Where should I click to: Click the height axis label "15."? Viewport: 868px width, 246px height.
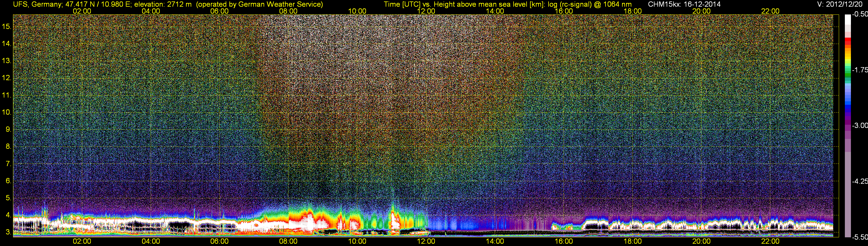click(x=7, y=26)
